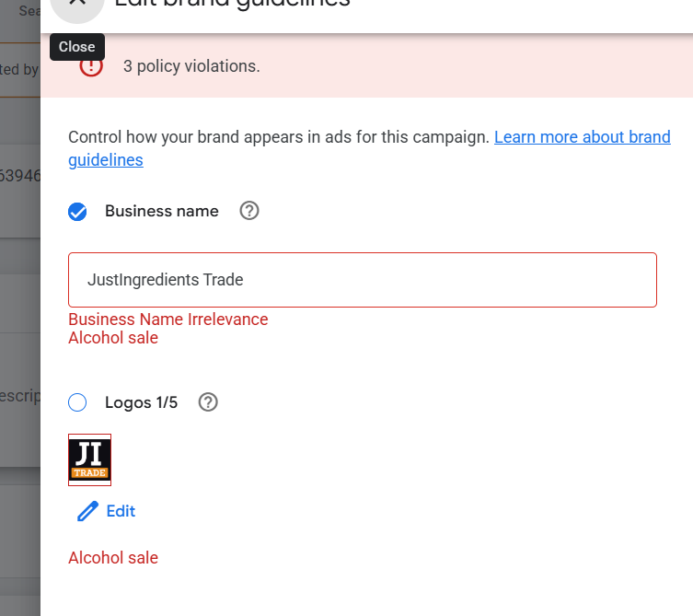Click the 'guidelines' link text on second line
Image resolution: width=693 pixels, height=616 pixels.
coord(106,160)
